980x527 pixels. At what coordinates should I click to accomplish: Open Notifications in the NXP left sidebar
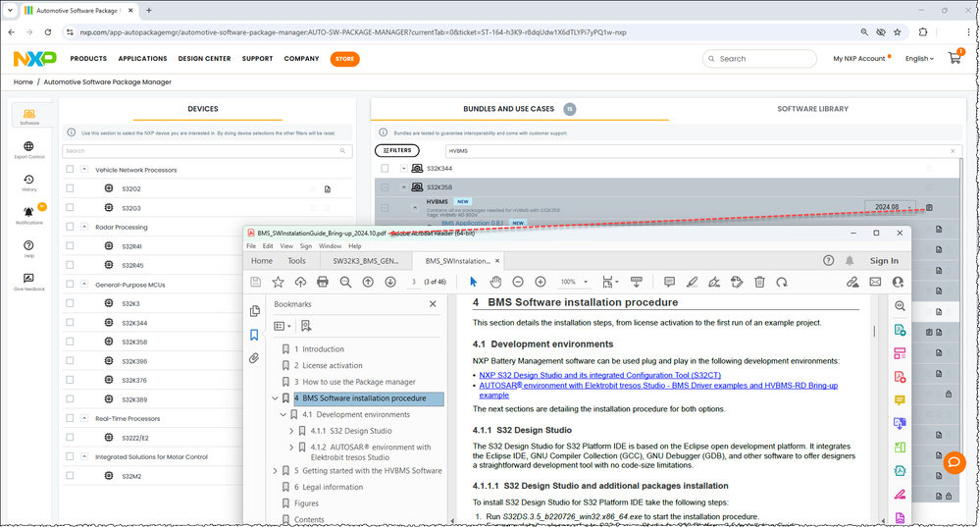[28, 216]
